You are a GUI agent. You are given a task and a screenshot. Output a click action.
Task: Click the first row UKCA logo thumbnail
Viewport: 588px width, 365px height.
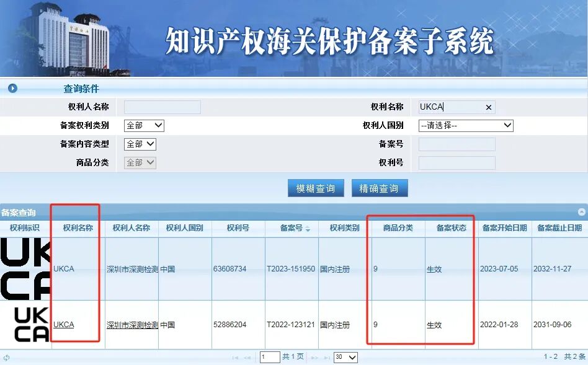pyautogui.click(x=25, y=269)
